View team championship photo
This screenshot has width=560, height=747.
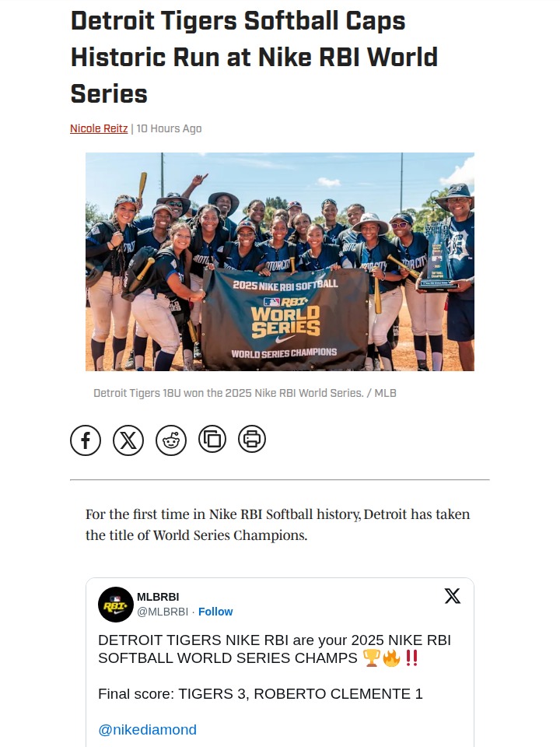coord(280,261)
